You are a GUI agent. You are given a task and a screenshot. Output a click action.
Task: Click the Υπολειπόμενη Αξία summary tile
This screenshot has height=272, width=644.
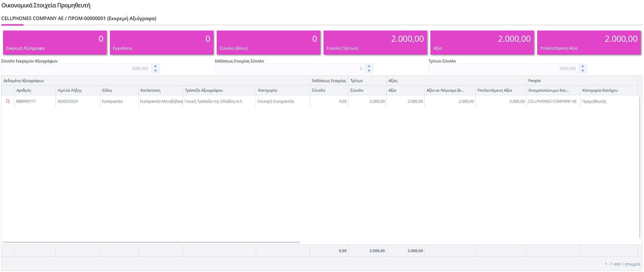pos(589,43)
